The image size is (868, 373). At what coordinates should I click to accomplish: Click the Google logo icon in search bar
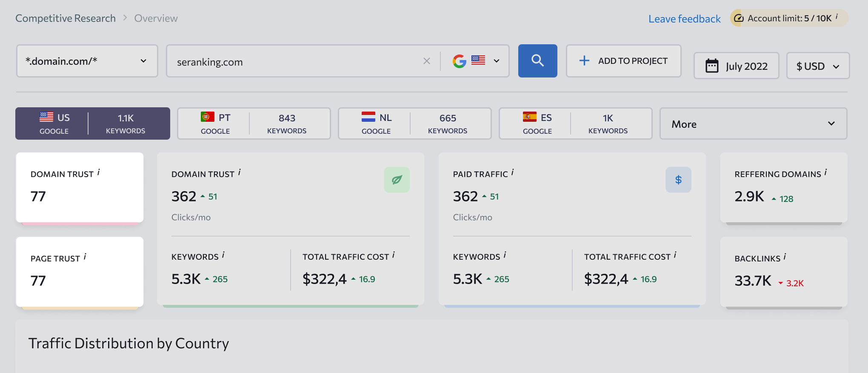(x=460, y=61)
